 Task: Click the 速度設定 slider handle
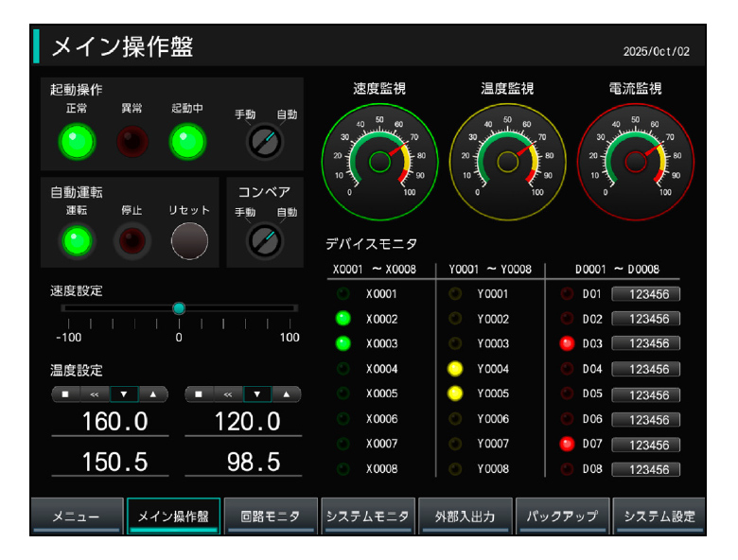tap(179, 307)
